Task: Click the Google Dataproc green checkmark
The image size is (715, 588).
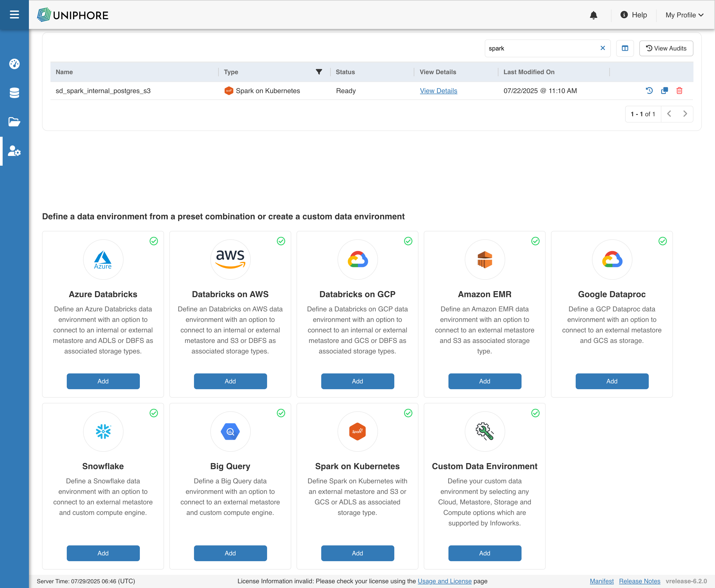Action: [x=662, y=241]
